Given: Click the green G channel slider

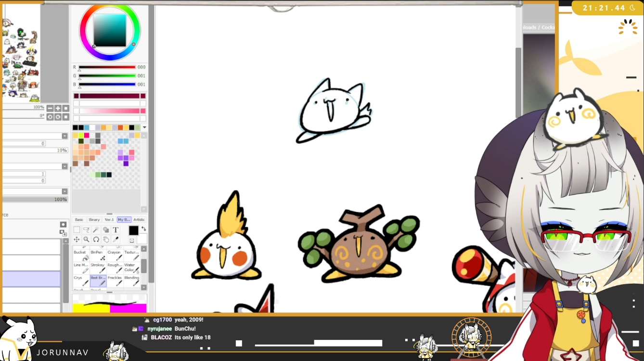Looking at the screenshot, I should 107,76.
